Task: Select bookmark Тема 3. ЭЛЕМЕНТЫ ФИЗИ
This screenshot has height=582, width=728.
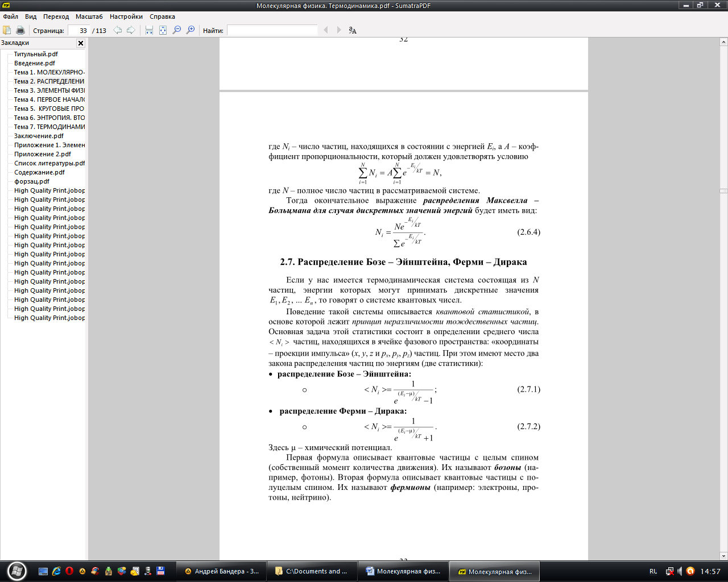Action: point(49,90)
